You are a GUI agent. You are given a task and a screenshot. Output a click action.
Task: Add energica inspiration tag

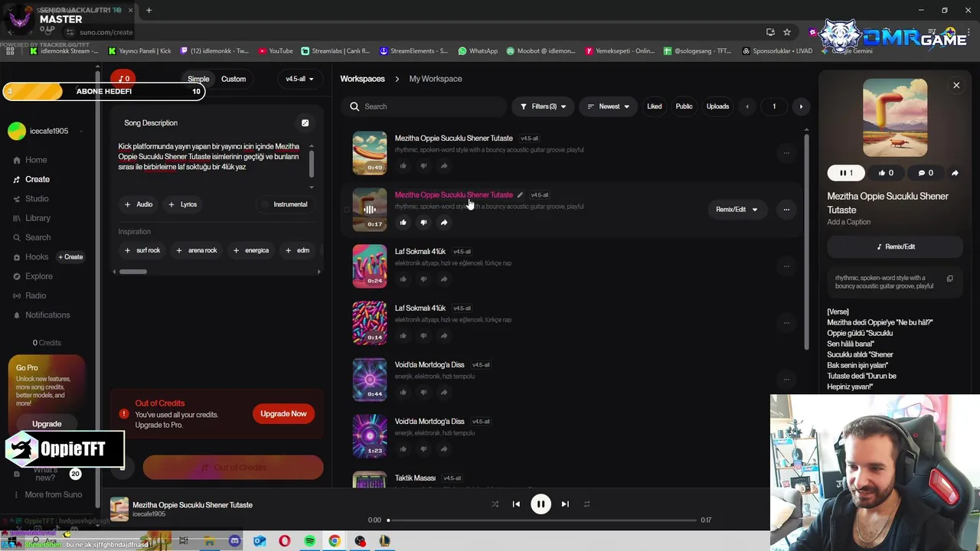(250, 250)
